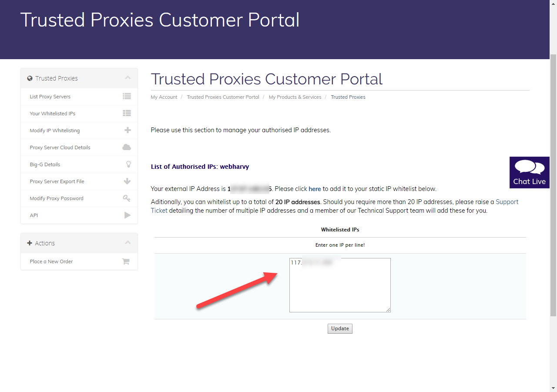Open the Chat Live widget
Viewport: 557px width, 392px height.
(529, 172)
